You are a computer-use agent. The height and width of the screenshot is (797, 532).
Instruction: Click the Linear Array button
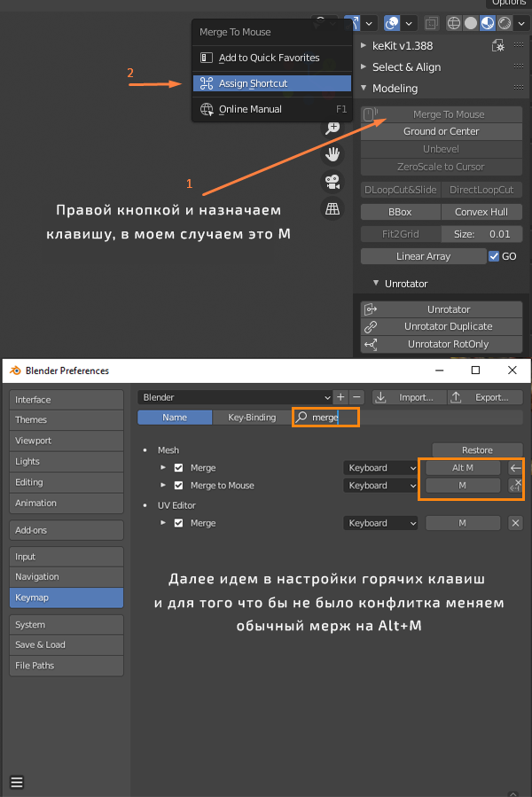point(424,256)
